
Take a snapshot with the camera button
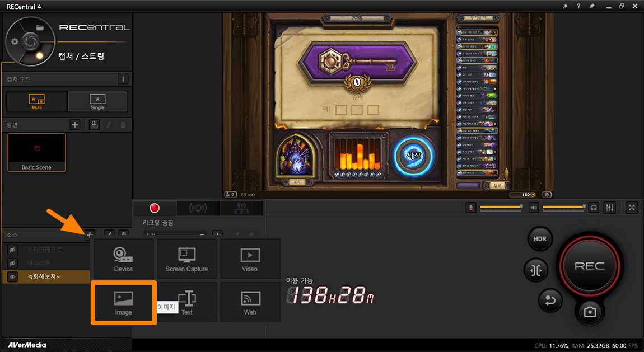point(590,312)
